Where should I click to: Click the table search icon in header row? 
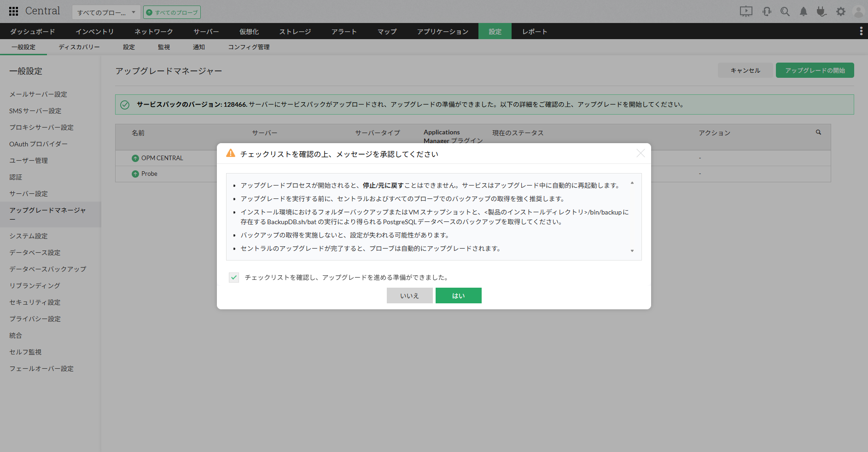818,133
